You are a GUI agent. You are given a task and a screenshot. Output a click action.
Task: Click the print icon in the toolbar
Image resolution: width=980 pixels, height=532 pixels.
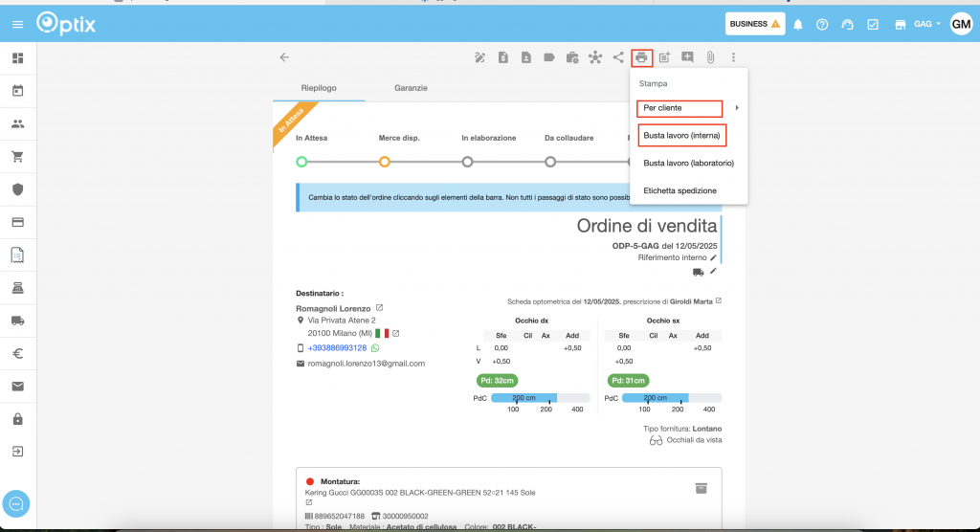[x=641, y=57]
